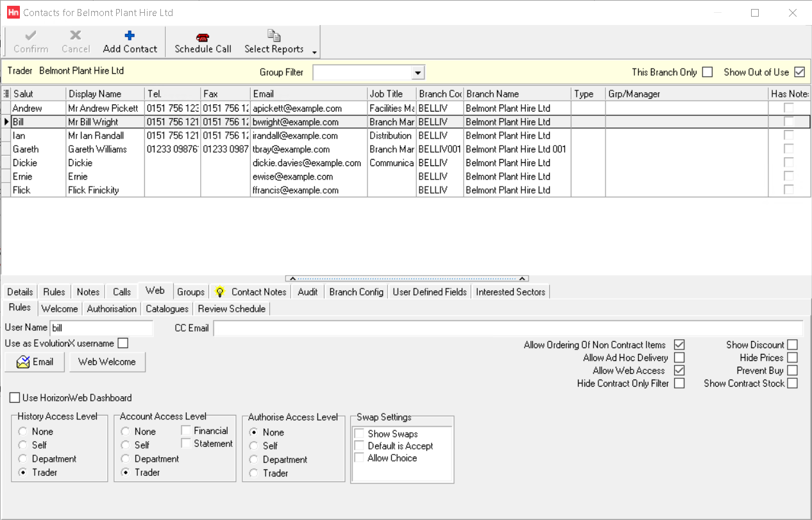Screen dimensions: 812x520
Task: Click the Hn application icon in title bar
Action: tap(13, 12)
